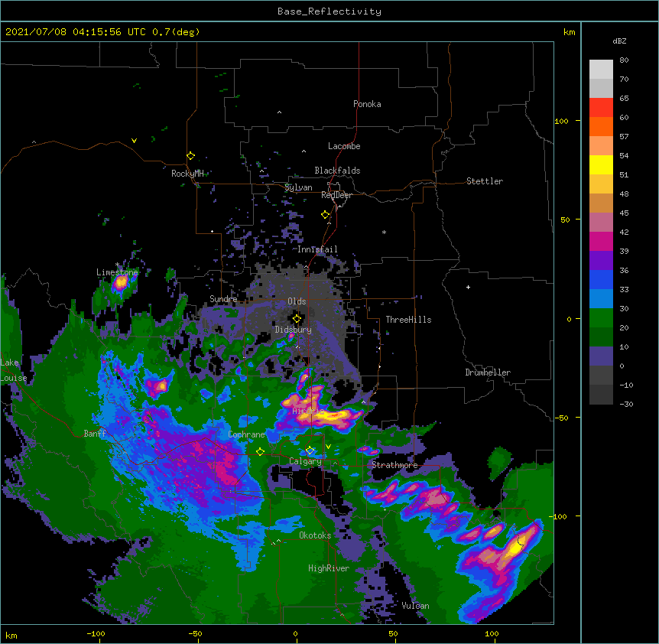Click the 100 tick on right vertical axis

tap(561, 121)
